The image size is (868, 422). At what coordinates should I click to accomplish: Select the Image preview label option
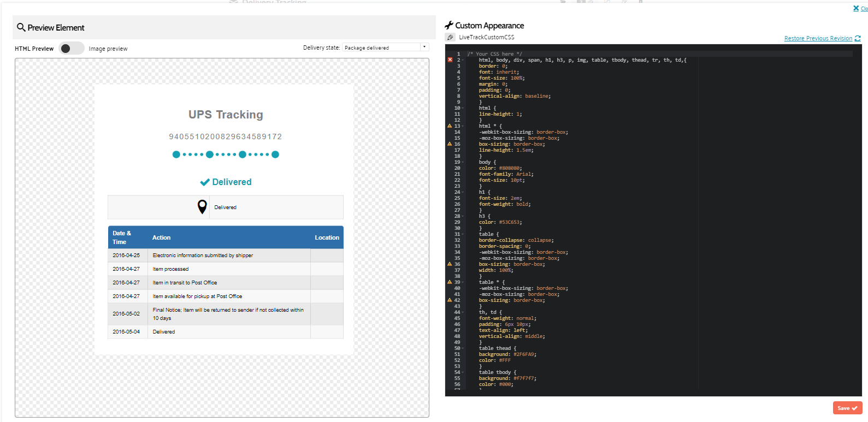coord(108,49)
